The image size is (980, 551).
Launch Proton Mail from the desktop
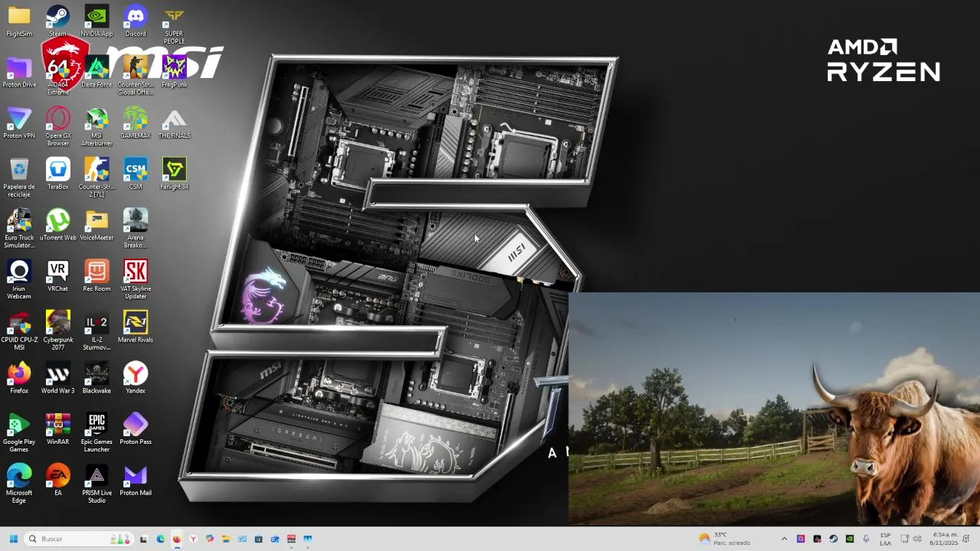coord(136,481)
